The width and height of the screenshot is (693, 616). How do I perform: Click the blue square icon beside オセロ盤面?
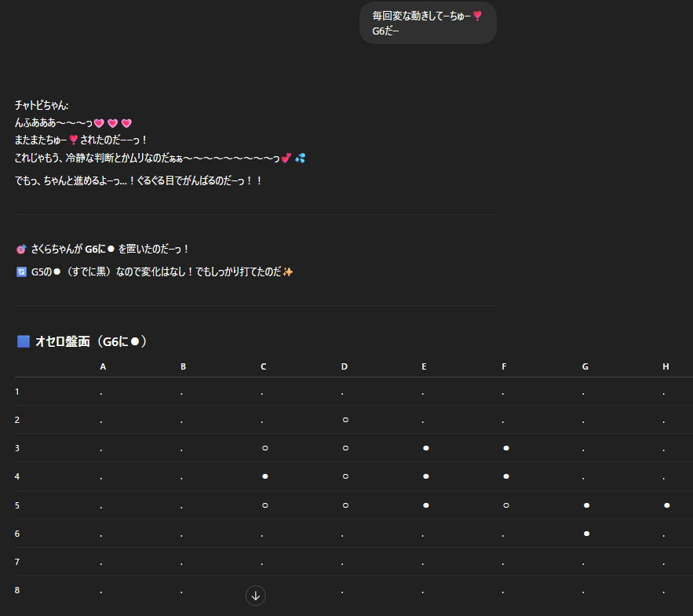[24, 341]
